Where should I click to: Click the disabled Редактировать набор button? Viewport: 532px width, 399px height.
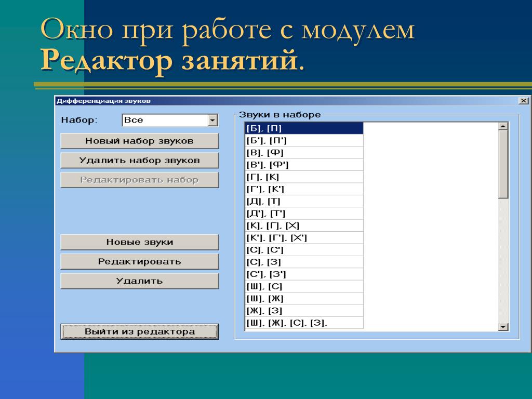[x=139, y=180]
